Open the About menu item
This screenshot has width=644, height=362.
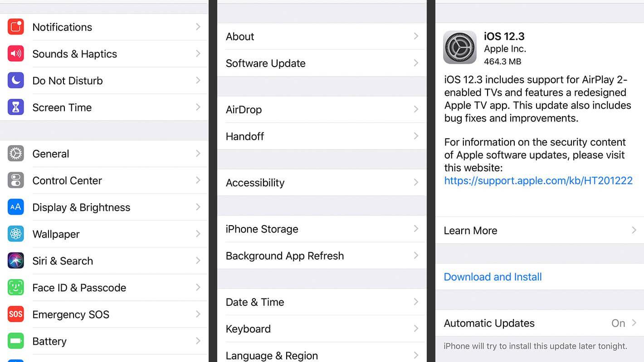click(240, 37)
